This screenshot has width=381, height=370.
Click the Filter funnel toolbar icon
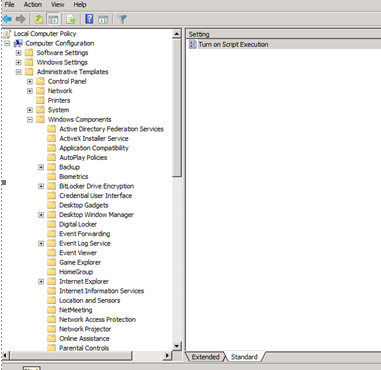point(122,19)
